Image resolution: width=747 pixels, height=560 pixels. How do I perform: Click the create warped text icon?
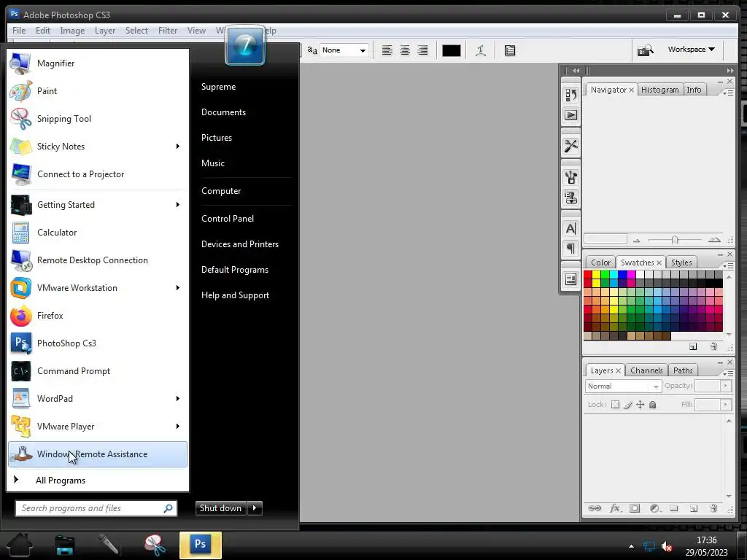pyautogui.click(x=481, y=50)
